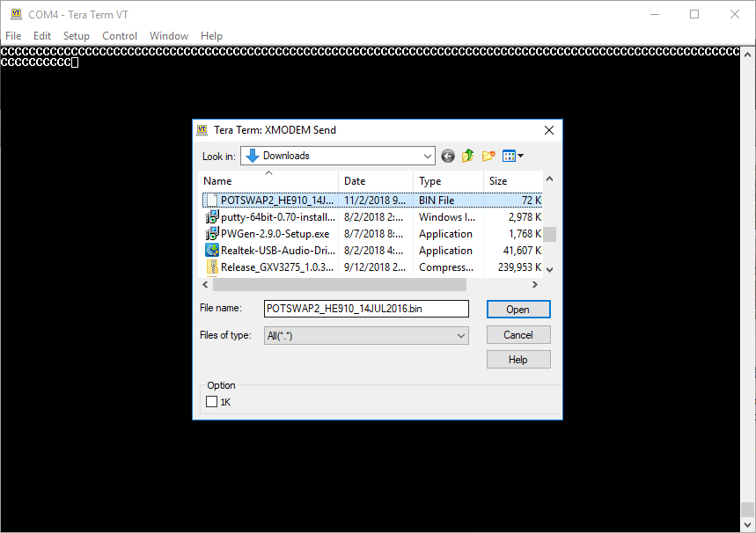Sort files by Type column

point(448,180)
